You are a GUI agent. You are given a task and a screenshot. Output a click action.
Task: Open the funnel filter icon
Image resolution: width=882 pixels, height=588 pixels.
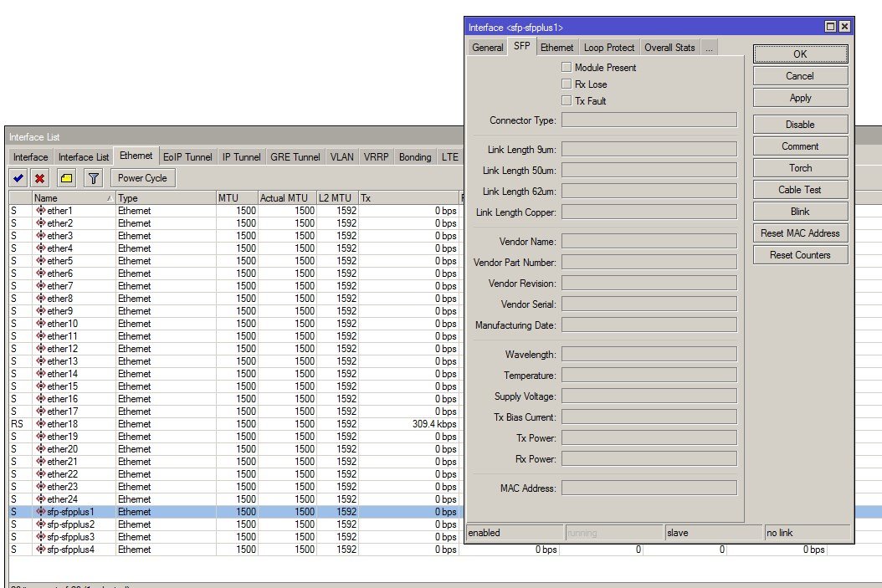pyautogui.click(x=94, y=178)
